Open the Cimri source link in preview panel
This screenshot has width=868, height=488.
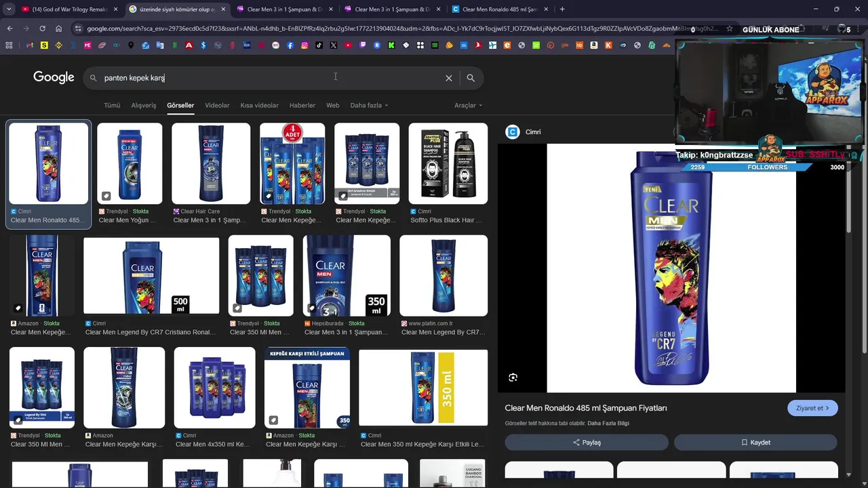point(524,131)
